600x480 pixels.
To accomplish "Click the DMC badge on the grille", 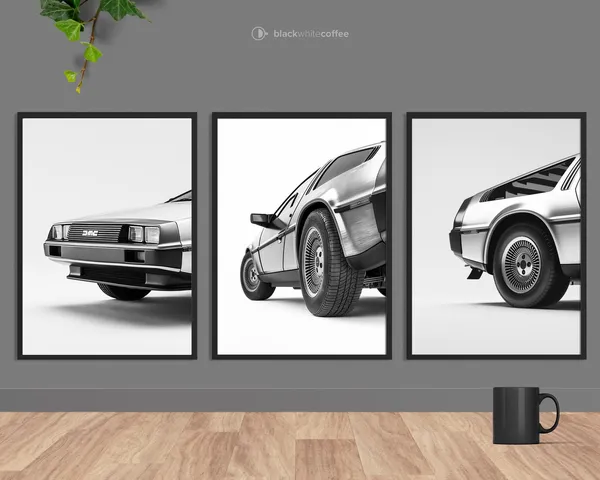I will [90, 233].
